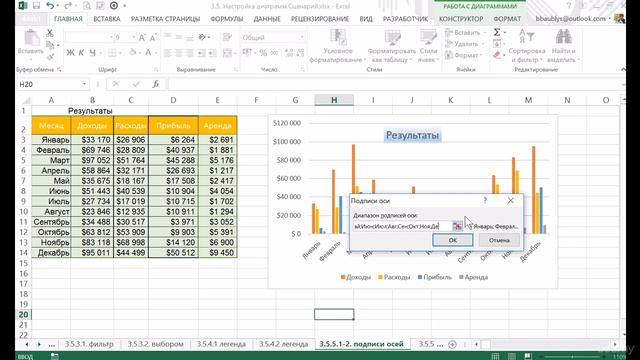Click cell containing $97 052

(x=92, y=160)
